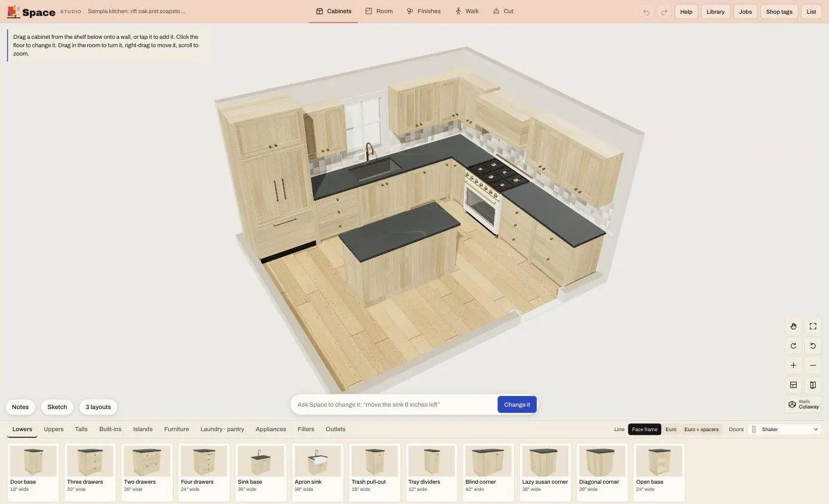The height and width of the screenshot is (504, 829).
Task: Open the Shaker doors dropdown
Action: pos(784,429)
